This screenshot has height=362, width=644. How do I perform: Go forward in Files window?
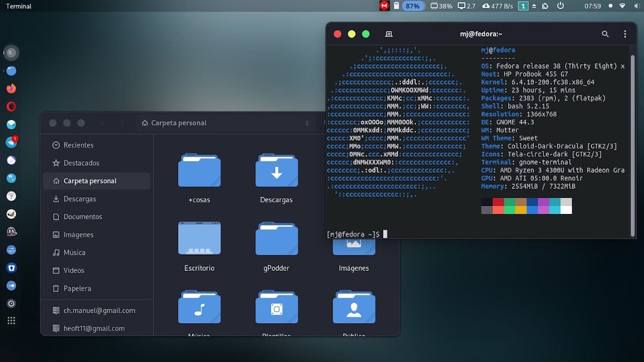click(122, 123)
